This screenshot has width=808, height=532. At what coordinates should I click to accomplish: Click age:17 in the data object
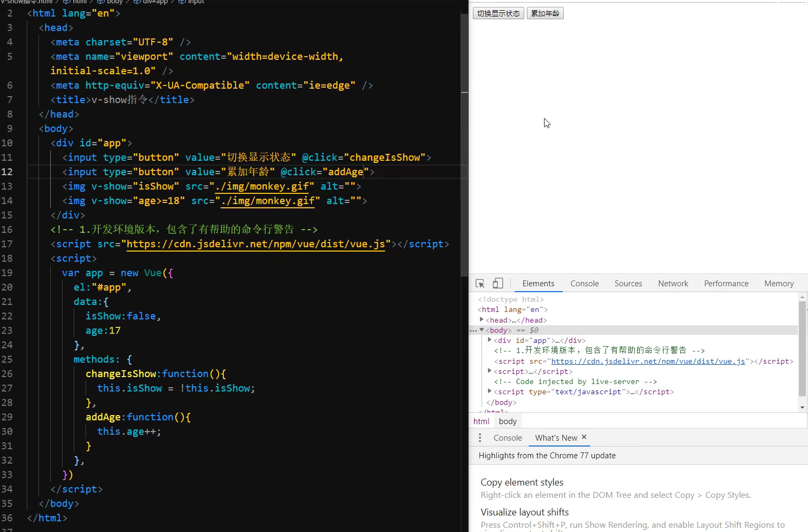click(103, 331)
